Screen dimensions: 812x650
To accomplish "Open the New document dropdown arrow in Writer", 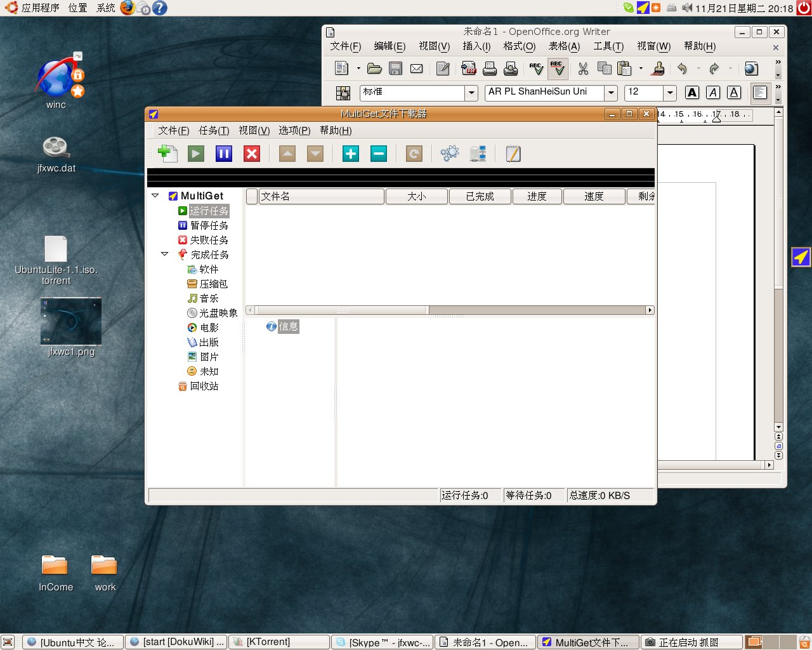I will [x=358, y=69].
